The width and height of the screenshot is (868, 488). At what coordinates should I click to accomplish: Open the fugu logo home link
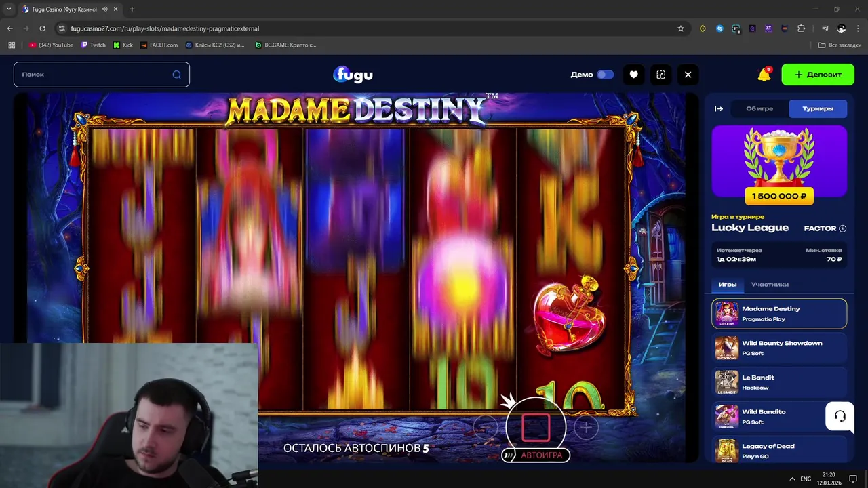click(353, 75)
